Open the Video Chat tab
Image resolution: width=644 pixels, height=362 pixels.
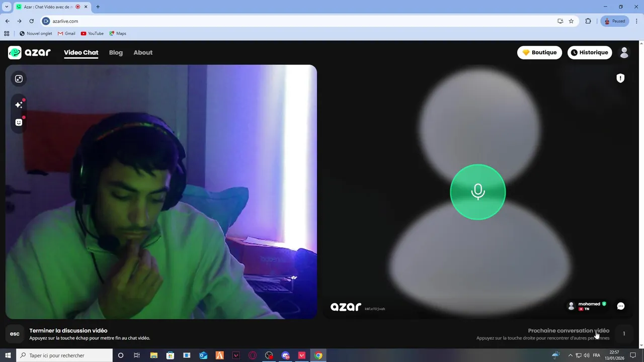81,52
